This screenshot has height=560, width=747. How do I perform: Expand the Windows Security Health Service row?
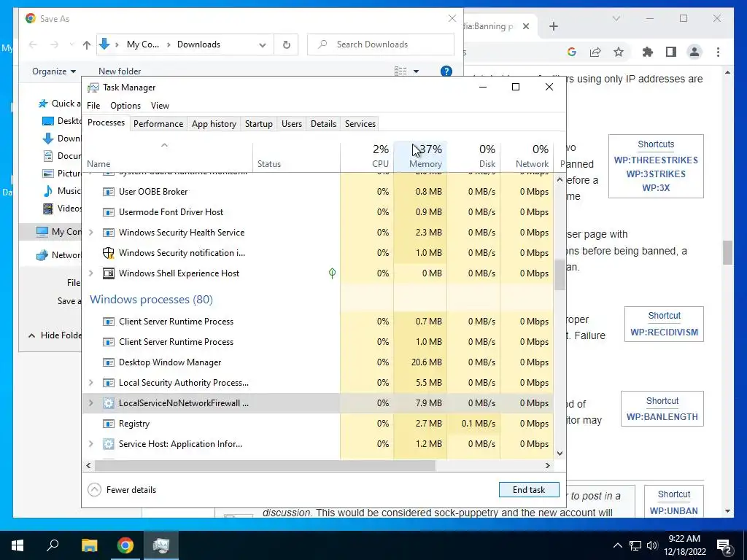coord(91,233)
